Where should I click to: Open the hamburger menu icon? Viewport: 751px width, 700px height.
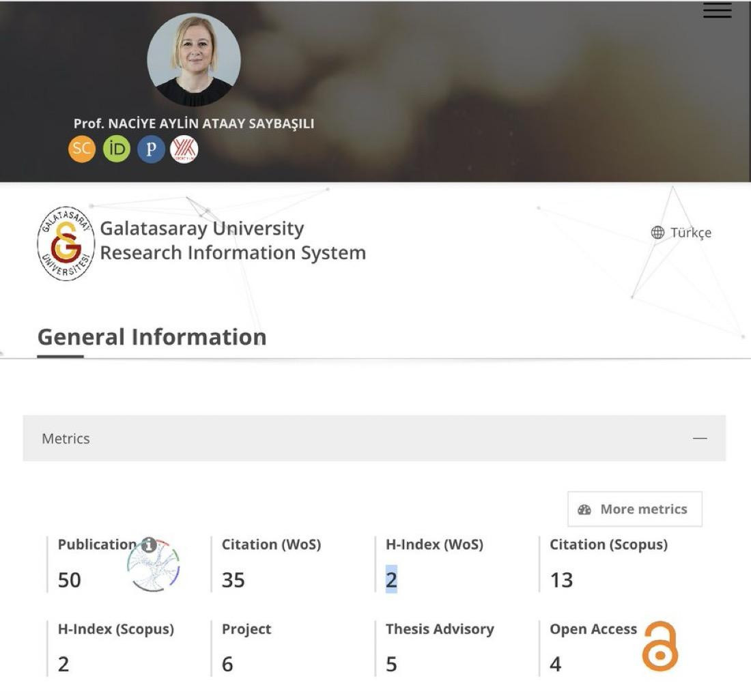tap(717, 10)
